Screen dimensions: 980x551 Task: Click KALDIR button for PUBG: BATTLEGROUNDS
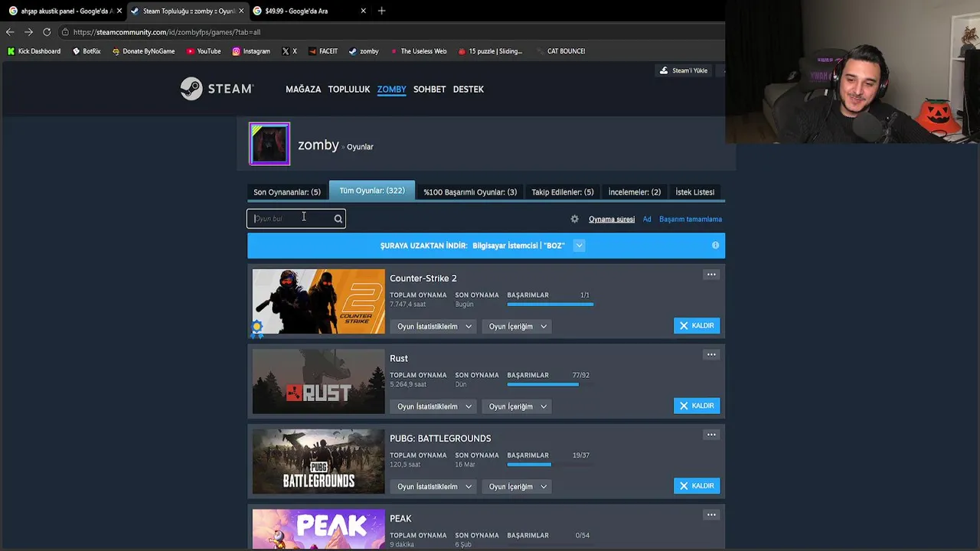pyautogui.click(x=697, y=486)
